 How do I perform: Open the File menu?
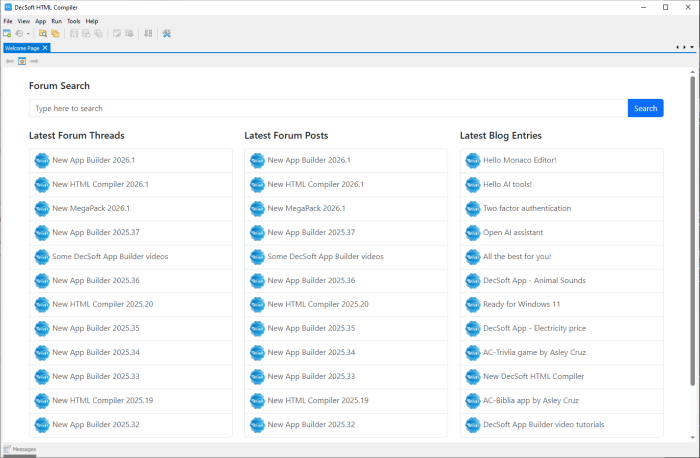point(8,21)
